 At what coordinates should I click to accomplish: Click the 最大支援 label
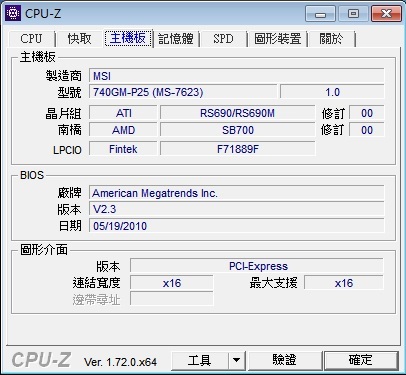point(273,283)
